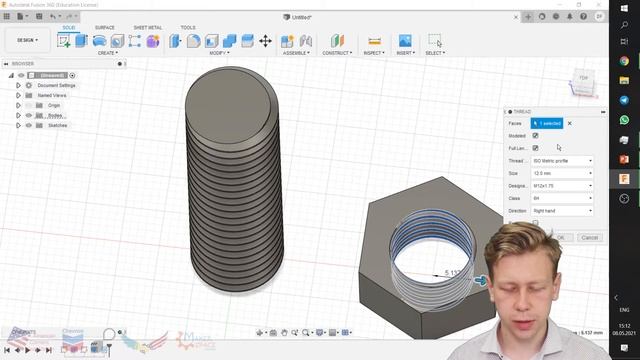Screen dimensions: 640x360
Task: Expand the Sketches folder node
Action: click(x=18, y=125)
